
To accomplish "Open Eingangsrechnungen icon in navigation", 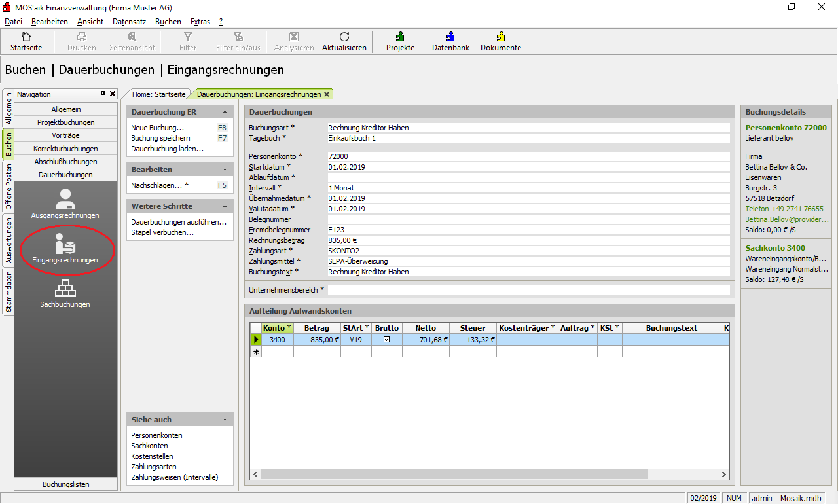I will pos(65,244).
